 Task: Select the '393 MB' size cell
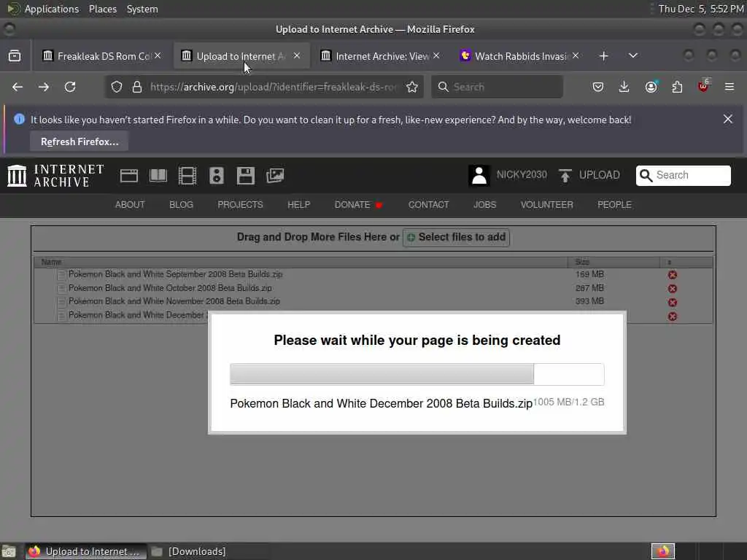(589, 301)
